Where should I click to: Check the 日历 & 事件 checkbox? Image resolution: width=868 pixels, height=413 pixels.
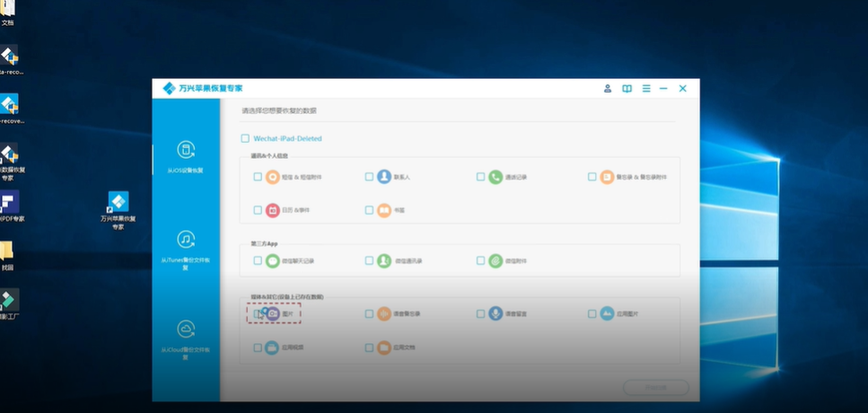pyautogui.click(x=258, y=210)
